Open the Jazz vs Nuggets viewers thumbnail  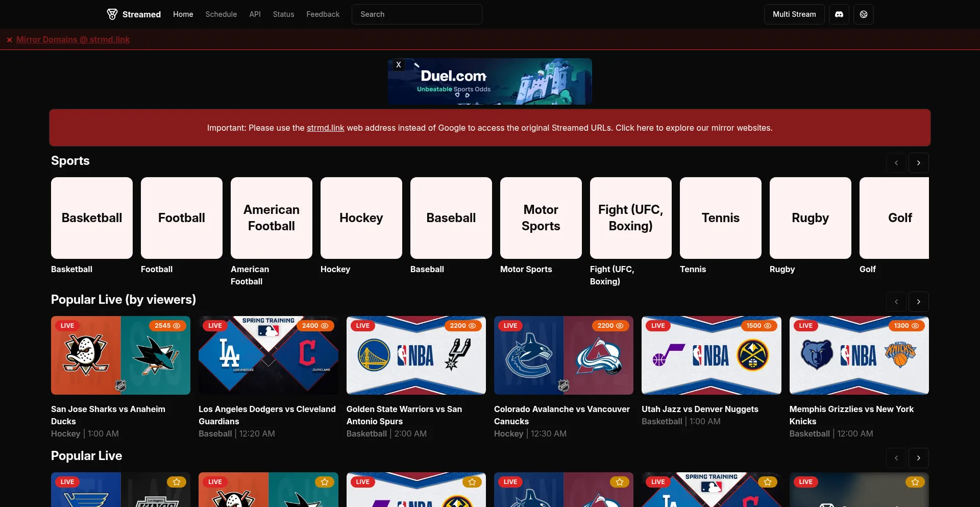pos(712,355)
